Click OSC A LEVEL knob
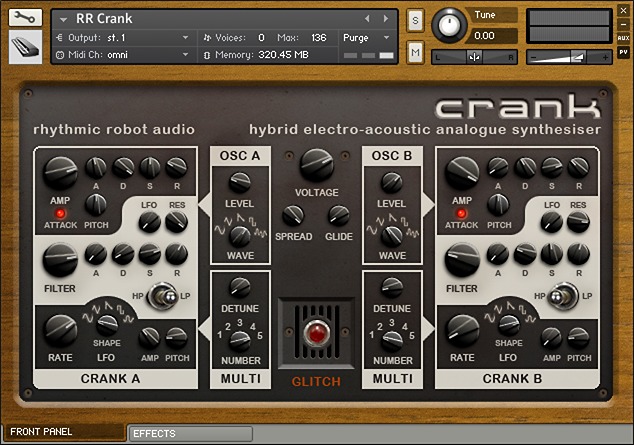This screenshot has width=634, height=445. (240, 182)
